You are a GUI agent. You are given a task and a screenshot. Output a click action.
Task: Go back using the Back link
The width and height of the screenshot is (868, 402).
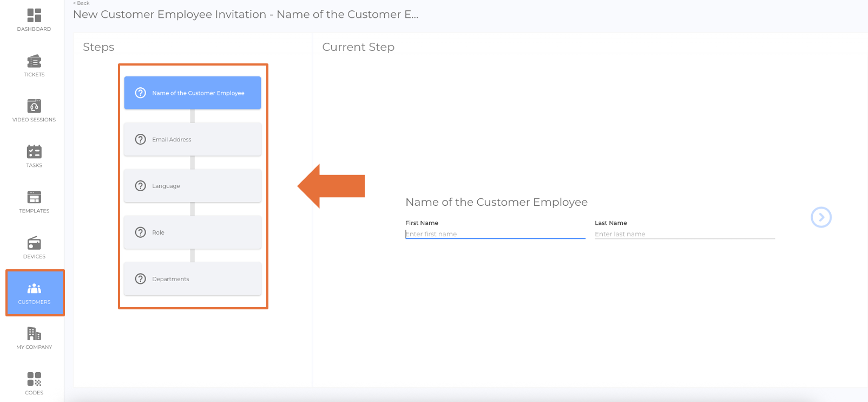(x=82, y=3)
